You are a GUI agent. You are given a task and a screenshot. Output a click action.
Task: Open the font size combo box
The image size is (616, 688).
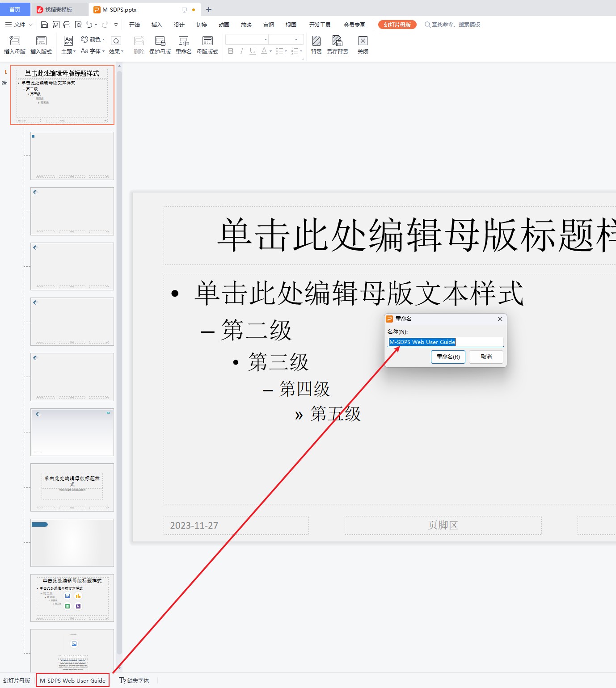point(286,39)
